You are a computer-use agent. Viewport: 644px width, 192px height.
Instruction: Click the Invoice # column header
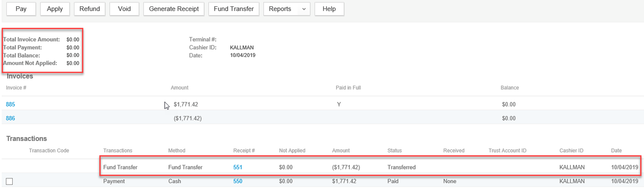[16, 88]
